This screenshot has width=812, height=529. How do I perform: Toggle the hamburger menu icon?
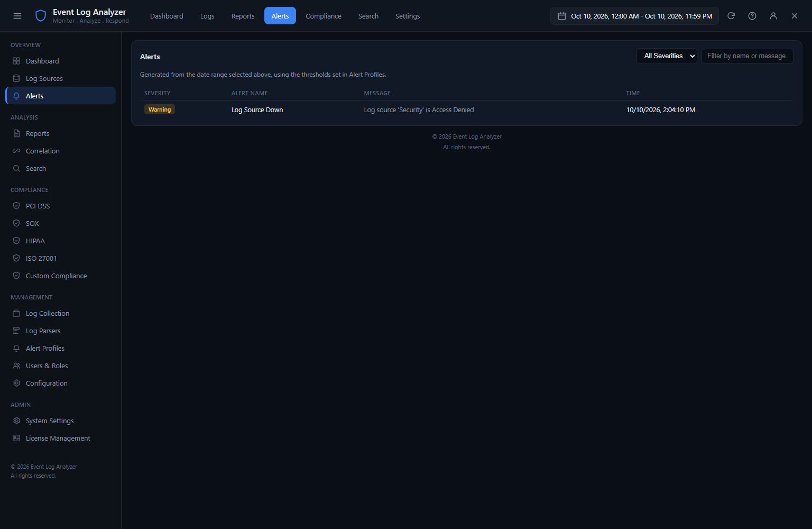pyautogui.click(x=17, y=16)
